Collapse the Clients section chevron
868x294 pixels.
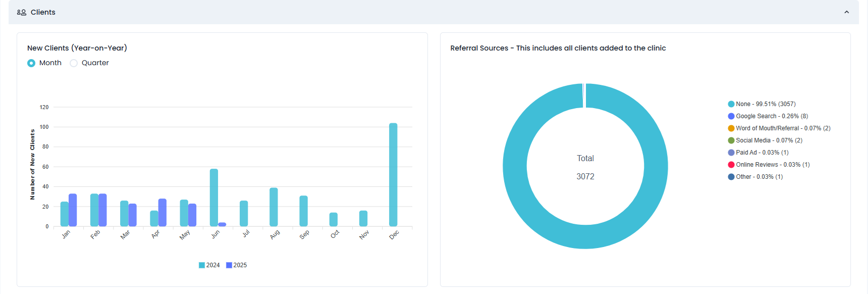pos(846,12)
